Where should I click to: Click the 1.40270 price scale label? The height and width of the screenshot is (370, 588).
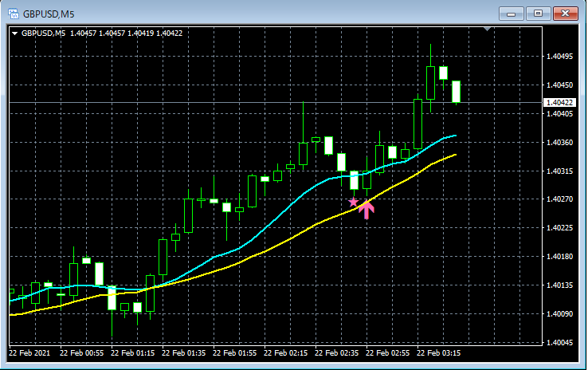click(559, 199)
